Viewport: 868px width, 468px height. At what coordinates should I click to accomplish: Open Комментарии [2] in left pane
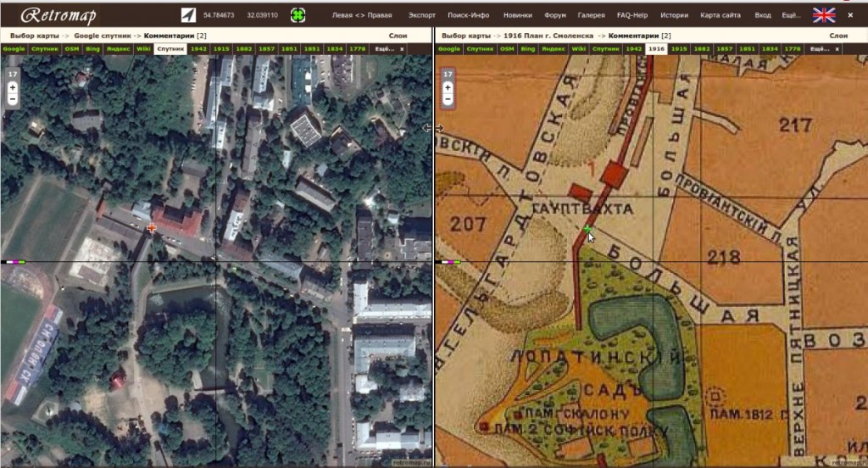pos(175,36)
